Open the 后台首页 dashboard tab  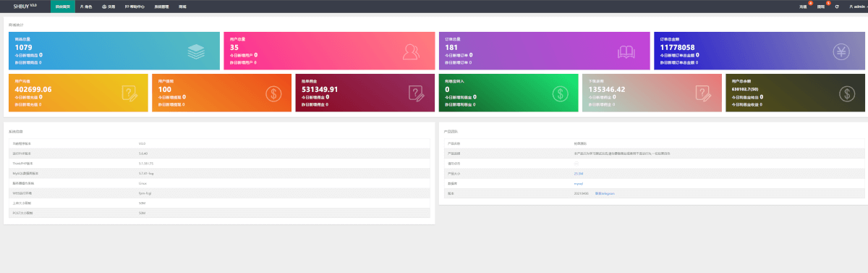point(63,6)
